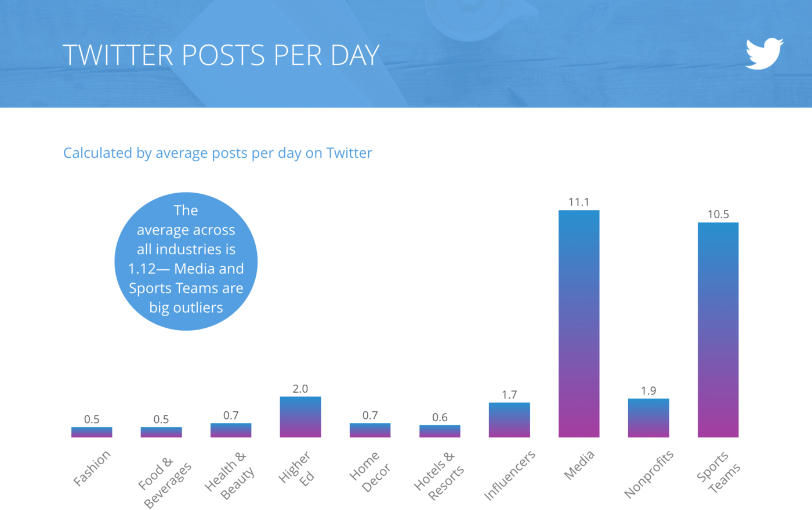Click the '0.5' value above Food & Beverages
The height and width of the screenshot is (510, 812).
coord(161,419)
